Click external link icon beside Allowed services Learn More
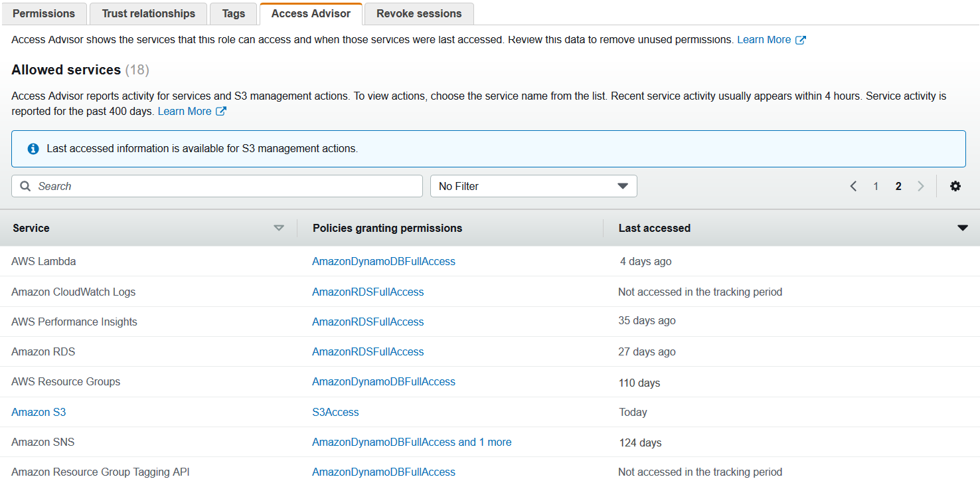 (220, 111)
